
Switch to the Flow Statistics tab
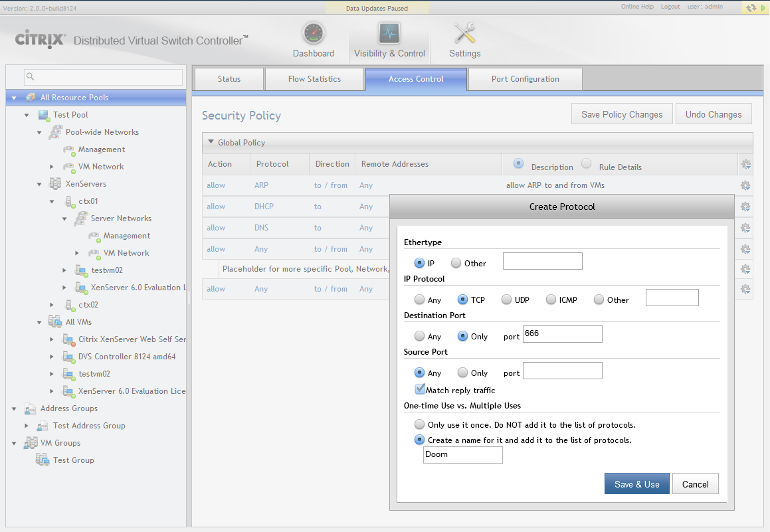(314, 79)
